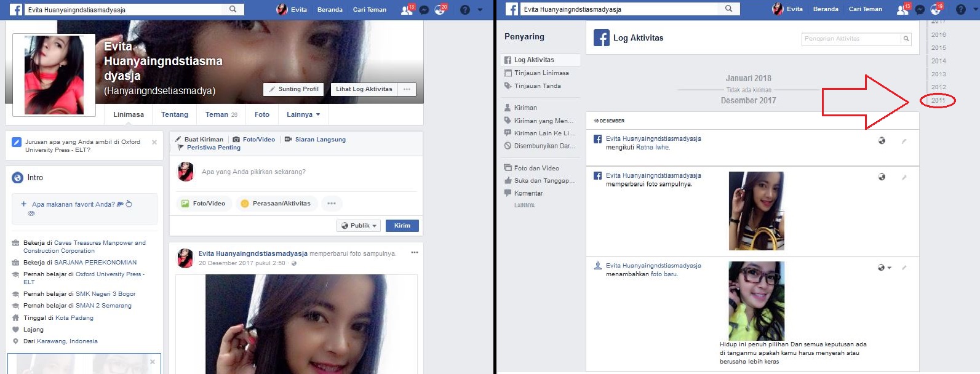
Task: Edit the 'memperbarui foto sampulnya' entry pencil
Action: 904,178
